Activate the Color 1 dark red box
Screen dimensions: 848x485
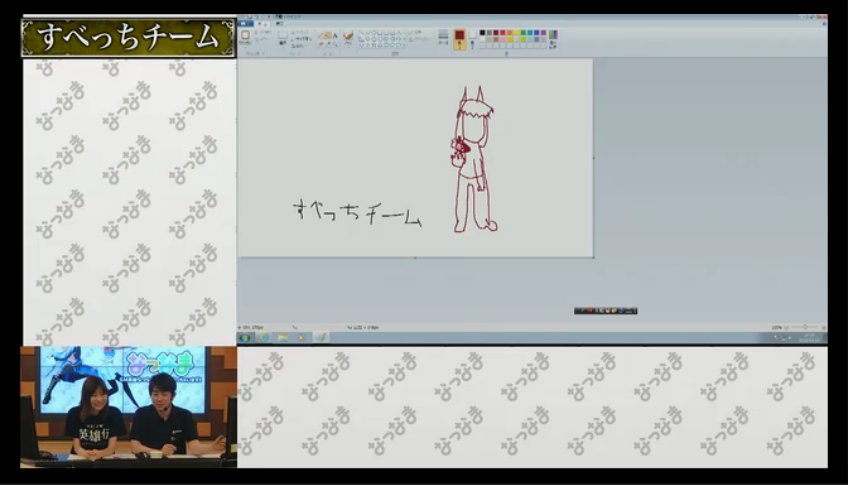[x=460, y=37]
